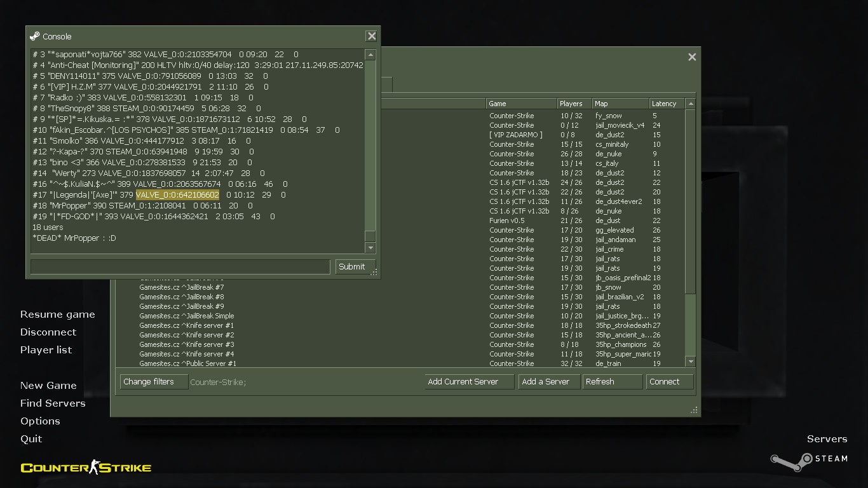The image size is (868, 488).
Task: Click the server list scrollbar down arrow
Action: 691,362
